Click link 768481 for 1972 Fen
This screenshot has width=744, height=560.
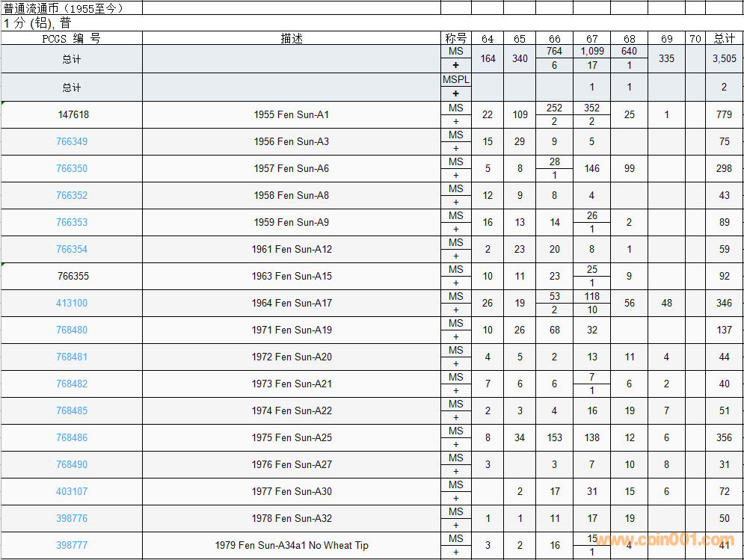(x=72, y=357)
